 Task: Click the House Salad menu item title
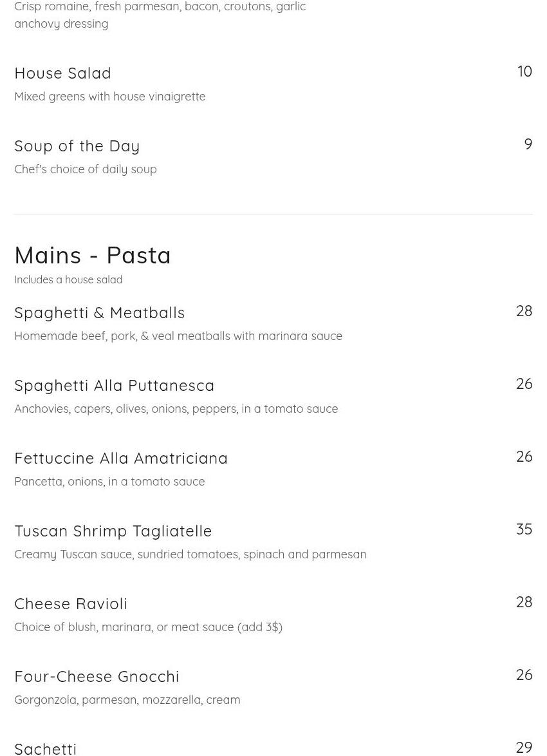(63, 73)
